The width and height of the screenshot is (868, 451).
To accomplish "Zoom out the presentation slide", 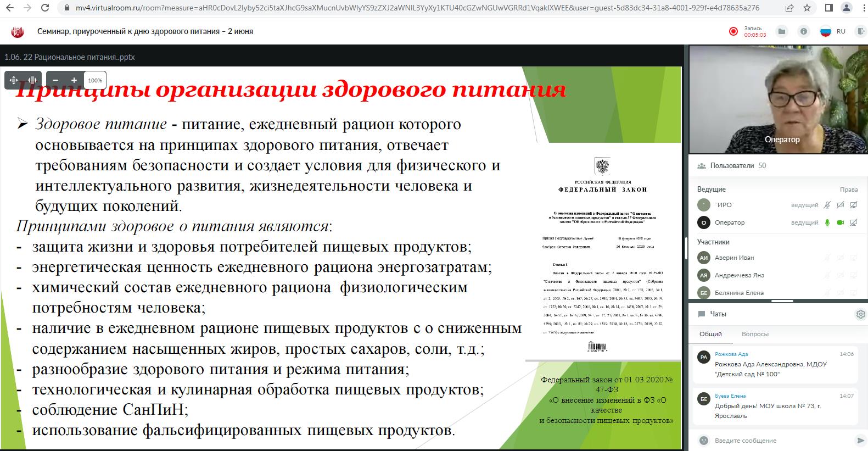I will (57, 80).
